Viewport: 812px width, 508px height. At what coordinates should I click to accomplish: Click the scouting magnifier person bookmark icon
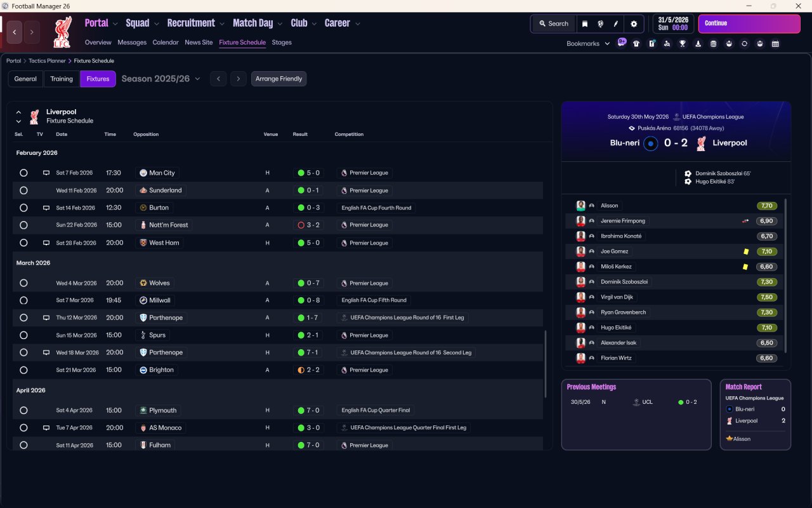[667, 44]
